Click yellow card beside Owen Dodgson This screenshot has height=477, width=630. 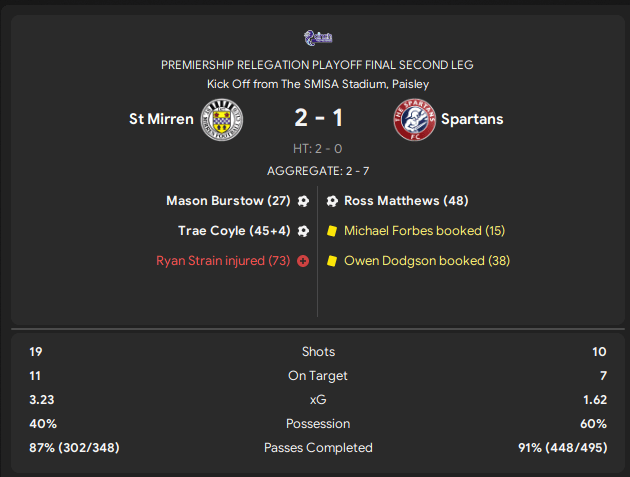pyautogui.click(x=332, y=261)
